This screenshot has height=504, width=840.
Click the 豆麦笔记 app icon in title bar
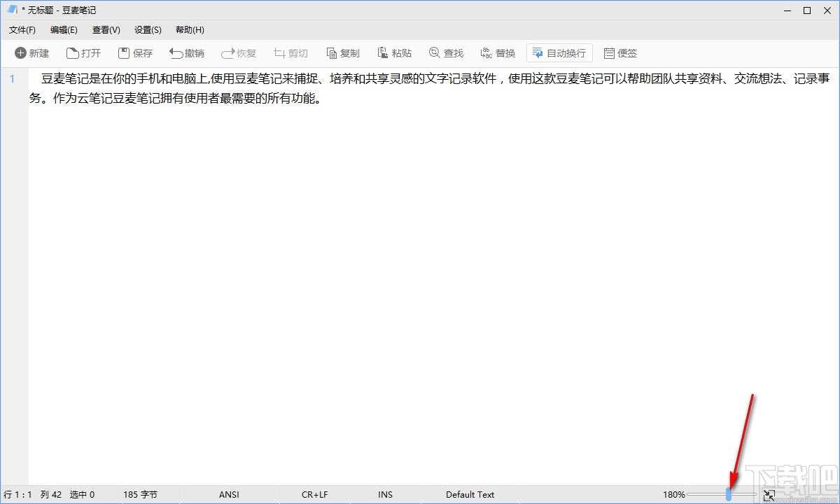(12, 10)
